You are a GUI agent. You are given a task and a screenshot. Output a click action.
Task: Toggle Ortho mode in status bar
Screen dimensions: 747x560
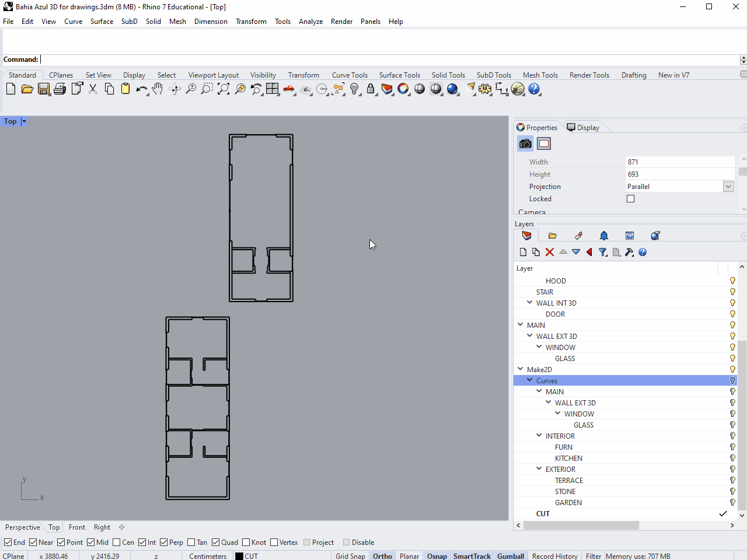click(x=382, y=556)
